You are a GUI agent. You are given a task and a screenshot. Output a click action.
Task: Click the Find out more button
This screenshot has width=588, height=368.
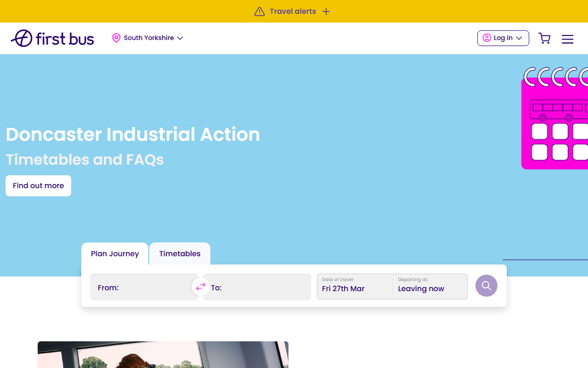coord(38,186)
